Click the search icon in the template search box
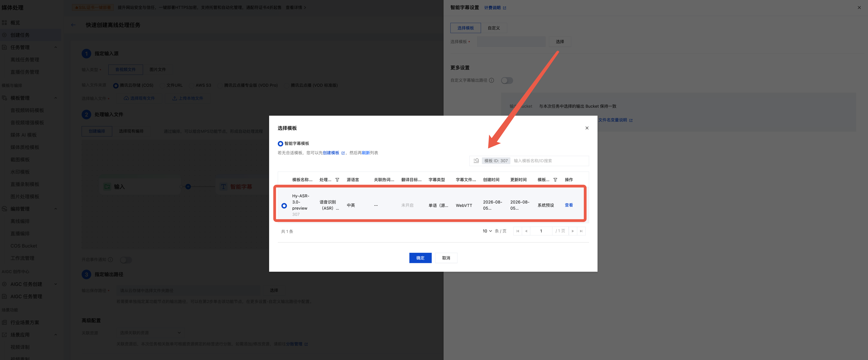The image size is (868, 360). (x=476, y=161)
